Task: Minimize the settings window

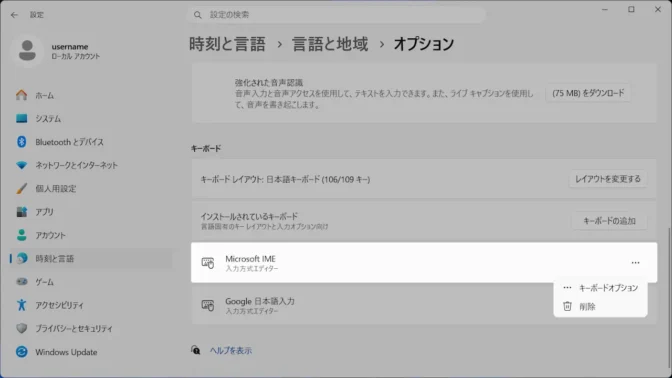Action: 605,9
